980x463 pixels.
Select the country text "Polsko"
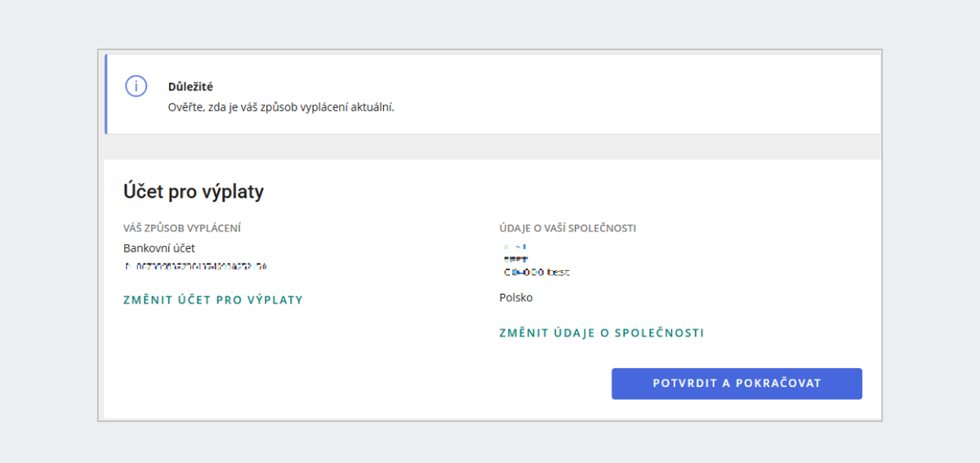(x=516, y=298)
